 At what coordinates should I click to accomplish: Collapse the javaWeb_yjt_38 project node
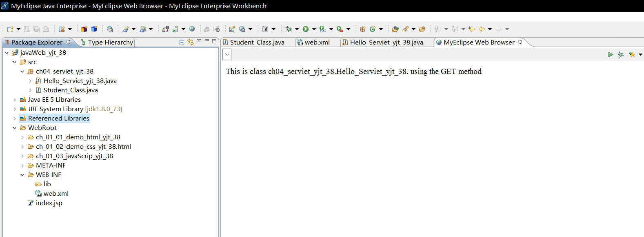[x=7, y=53]
